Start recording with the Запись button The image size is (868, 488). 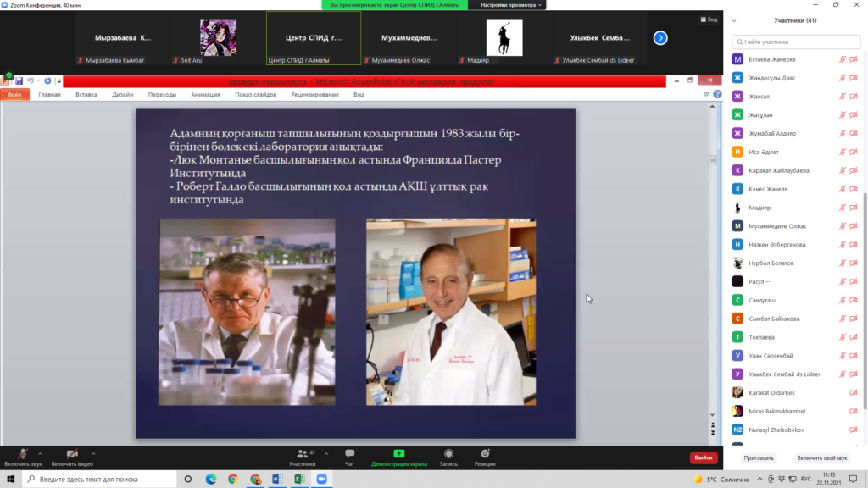pyautogui.click(x=448, y=456)
